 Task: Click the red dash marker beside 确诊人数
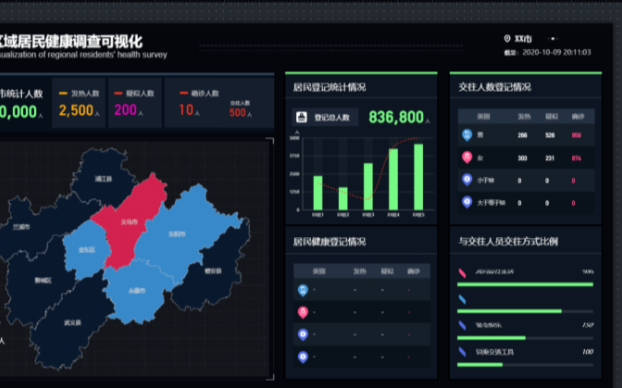point(183,93)
